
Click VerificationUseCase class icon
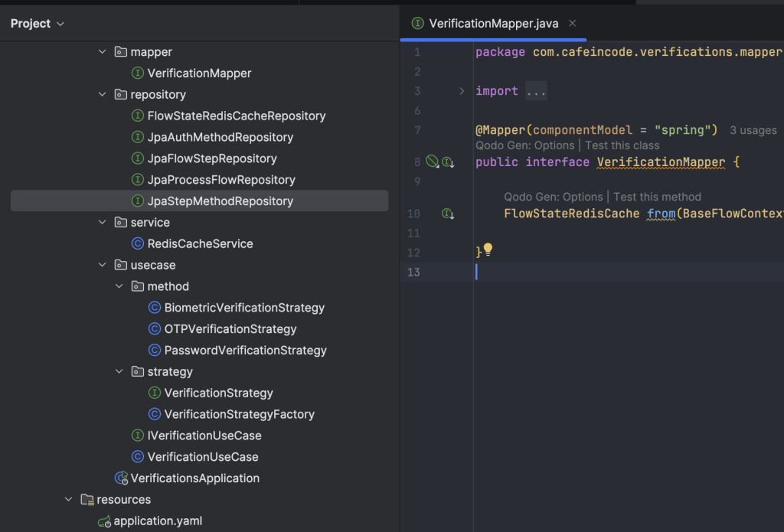pos(138,456)
